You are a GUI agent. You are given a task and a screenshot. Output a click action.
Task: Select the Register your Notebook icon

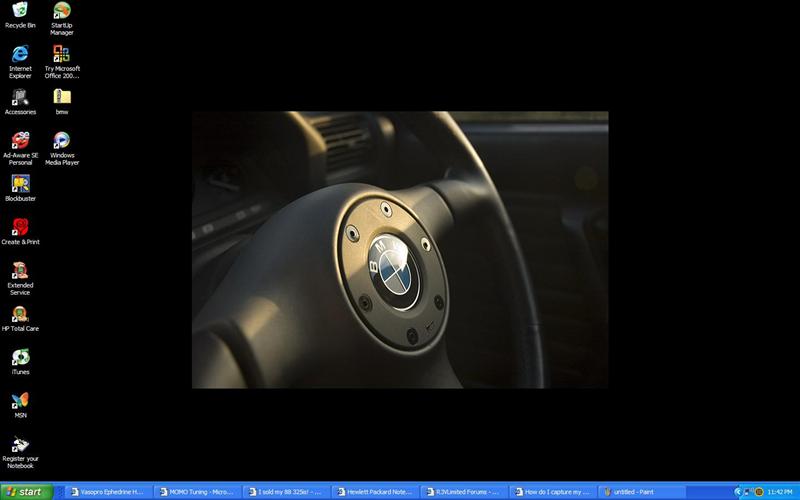pyautogui.click(x=20, y=445)
